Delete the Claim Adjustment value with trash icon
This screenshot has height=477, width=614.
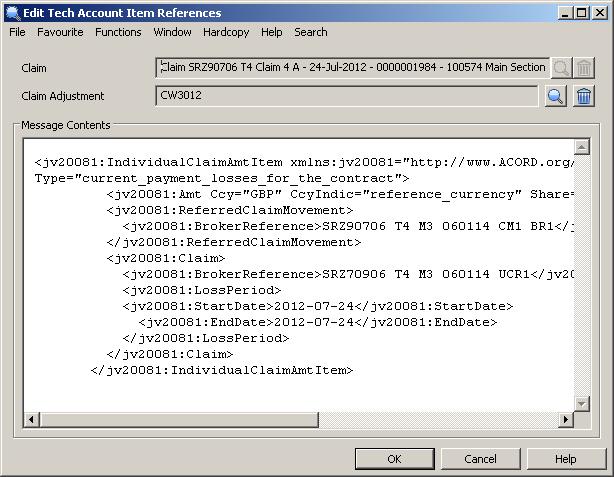tap(584, 96)
